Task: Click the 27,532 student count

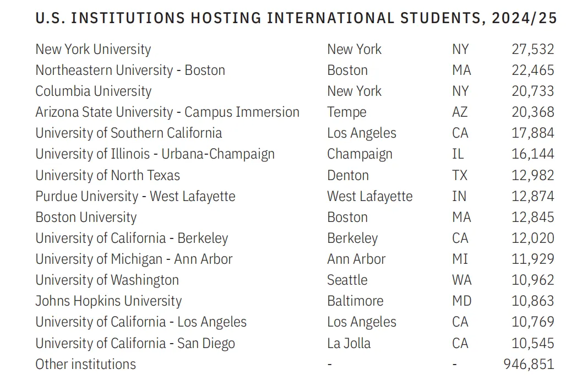Action: pos(532,49)
